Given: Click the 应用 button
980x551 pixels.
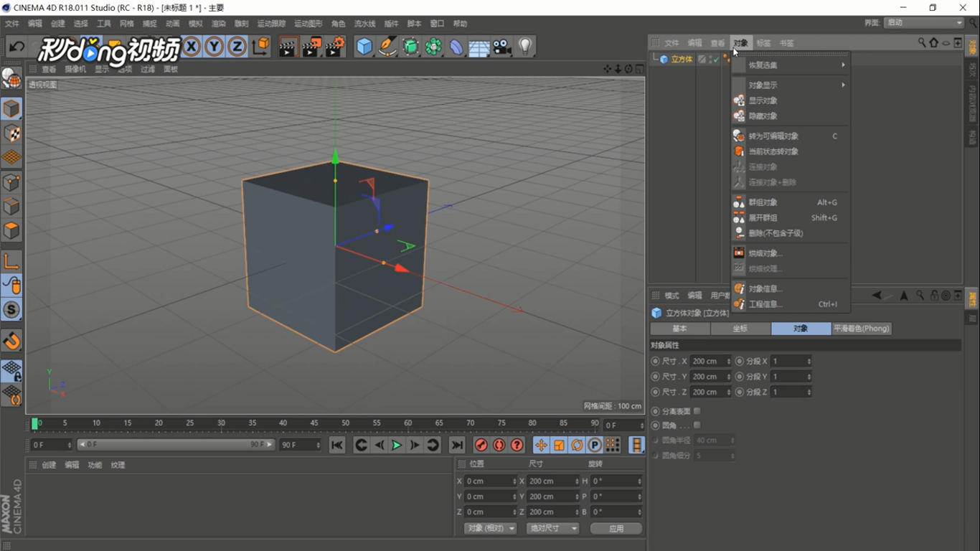Looking at the screenshot, I should pos(616,528).
